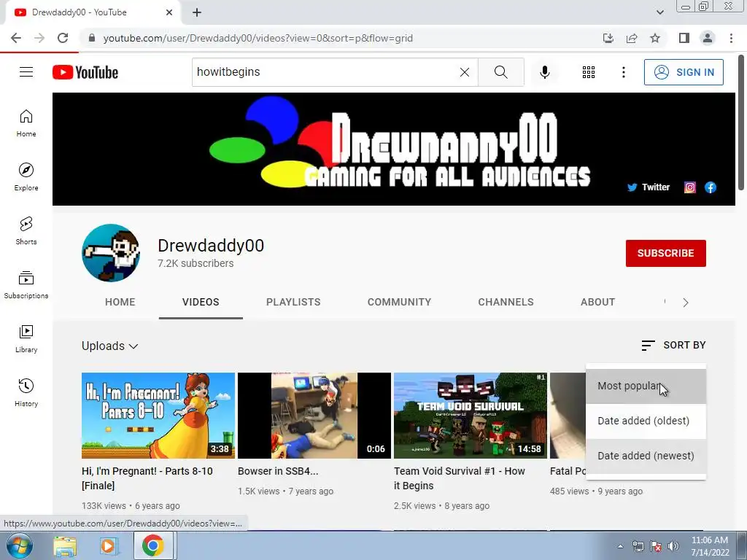
Task: Click the Chrome taskbar icon
Action: 152,545
